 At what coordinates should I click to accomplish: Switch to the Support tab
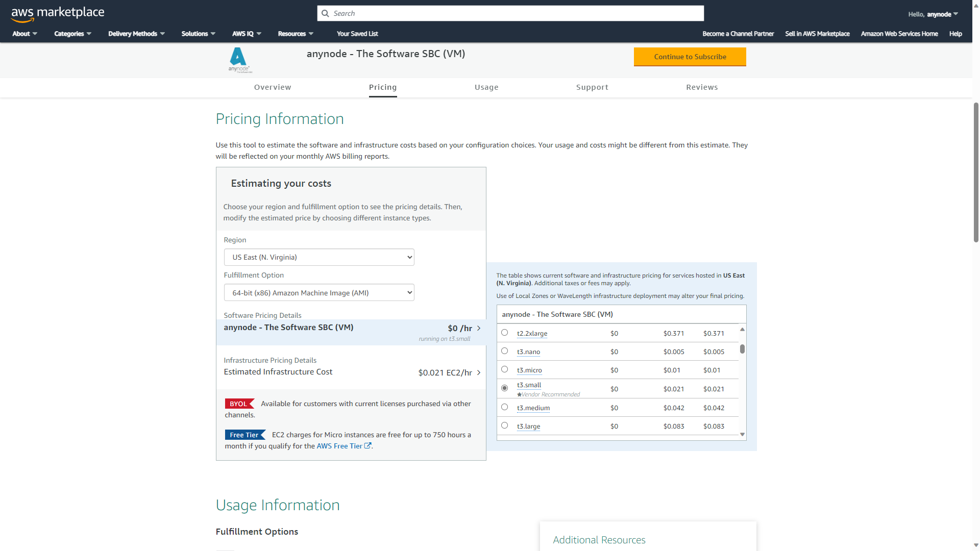[x=592, y=87]
